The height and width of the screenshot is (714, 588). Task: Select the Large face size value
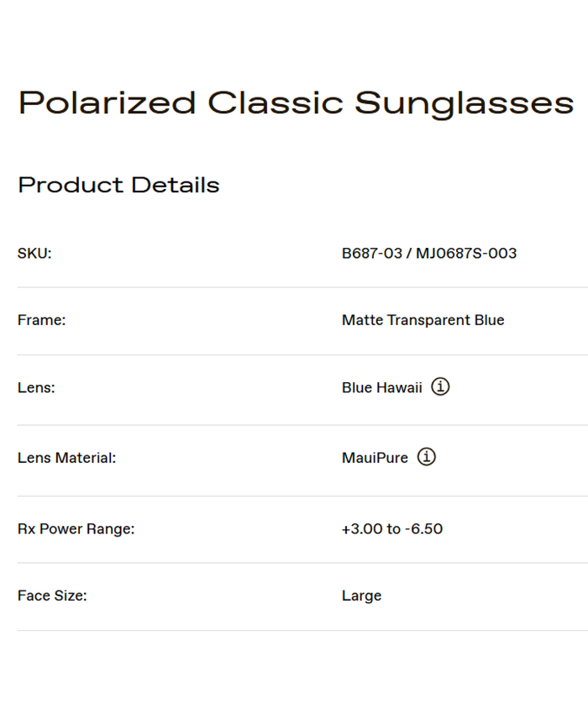tap(361, 596)
